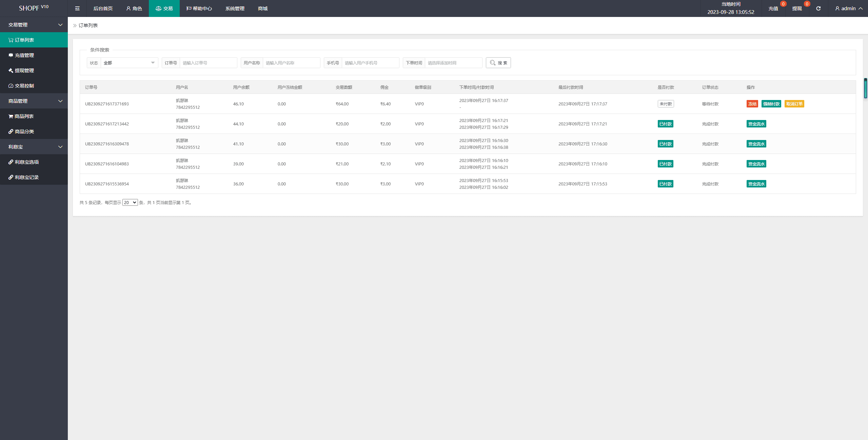Open 提现 notification in header
868x440 pixels.
(x=797, y=8)
